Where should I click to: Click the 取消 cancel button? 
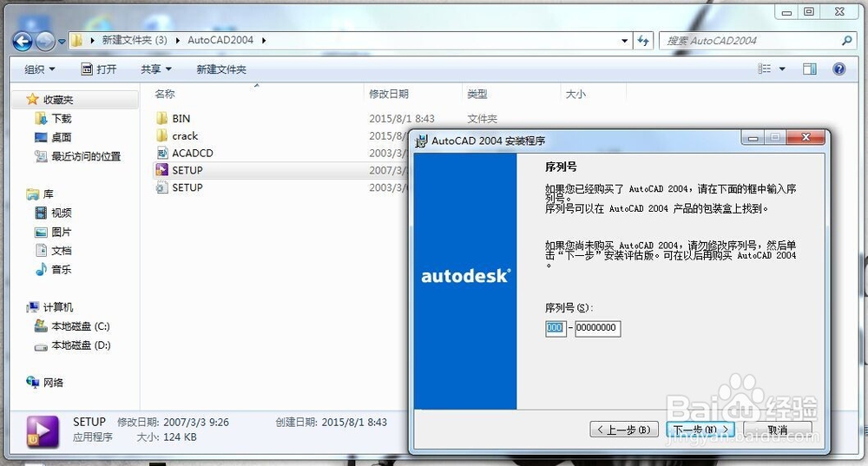coord(777,430)
